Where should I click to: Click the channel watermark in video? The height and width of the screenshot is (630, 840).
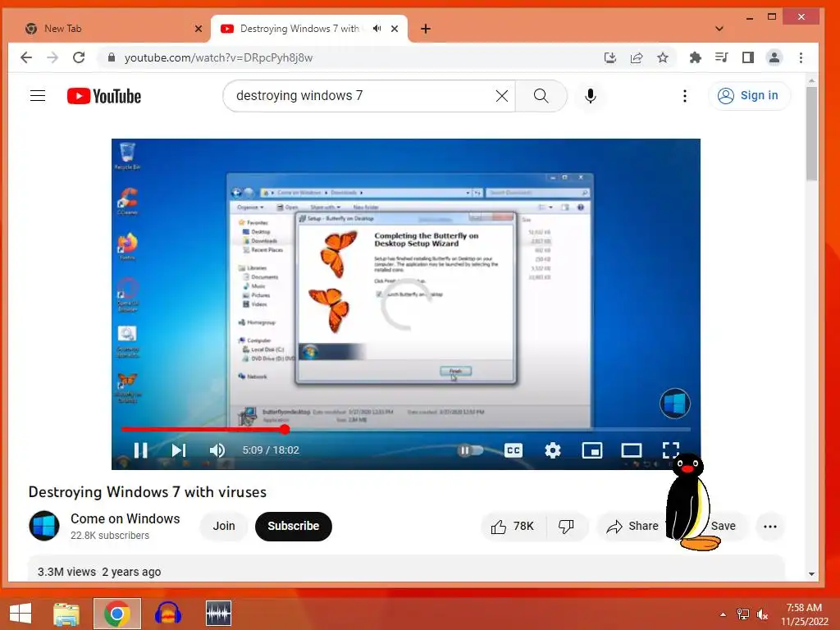tap(675, 404)
